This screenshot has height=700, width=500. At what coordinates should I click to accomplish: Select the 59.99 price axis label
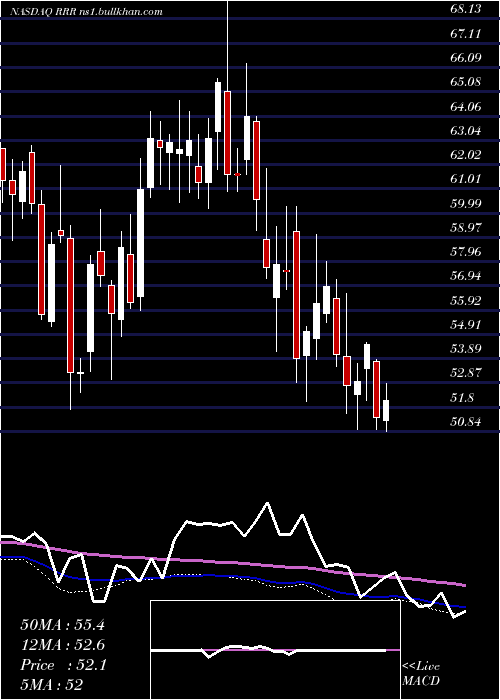pos(467,203)
